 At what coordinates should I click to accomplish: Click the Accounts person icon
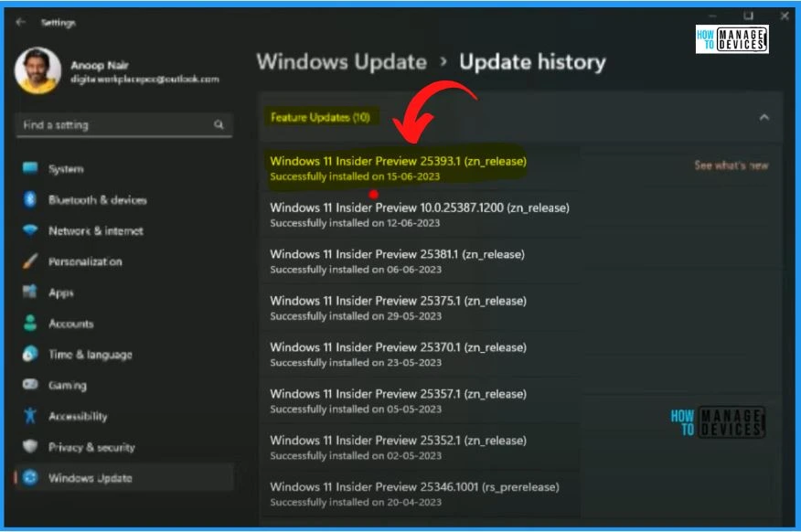click(x=30, y=324)
